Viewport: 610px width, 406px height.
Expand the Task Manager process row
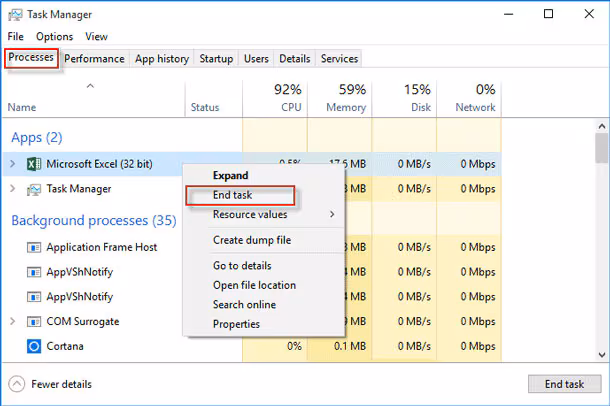click(12, 188)
